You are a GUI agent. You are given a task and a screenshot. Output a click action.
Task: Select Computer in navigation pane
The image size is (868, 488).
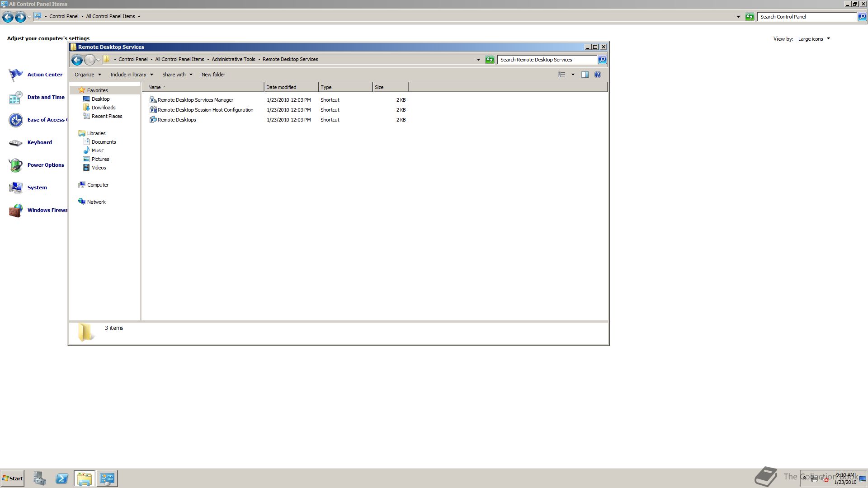pos(94,185)
